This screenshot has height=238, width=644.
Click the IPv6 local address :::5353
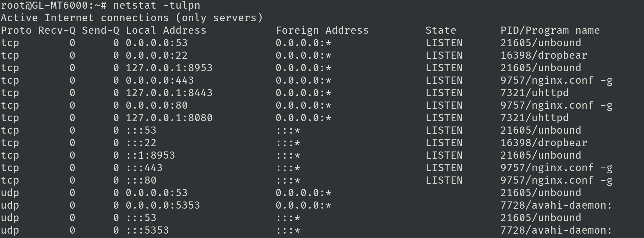[147, 231]
